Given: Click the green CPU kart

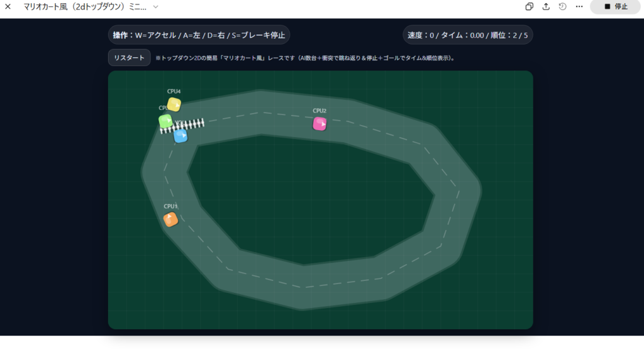Looking at the screenshot, I should coord(165,120).
